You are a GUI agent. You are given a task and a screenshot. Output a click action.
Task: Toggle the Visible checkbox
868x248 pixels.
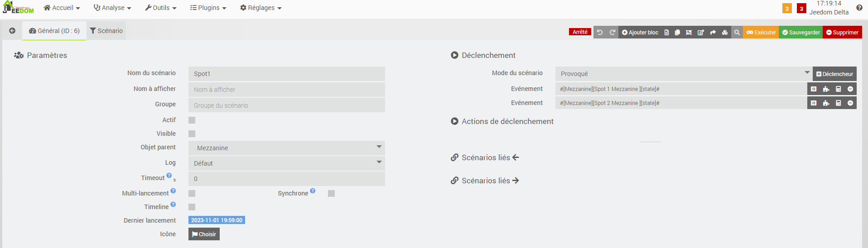pos(192,134)
